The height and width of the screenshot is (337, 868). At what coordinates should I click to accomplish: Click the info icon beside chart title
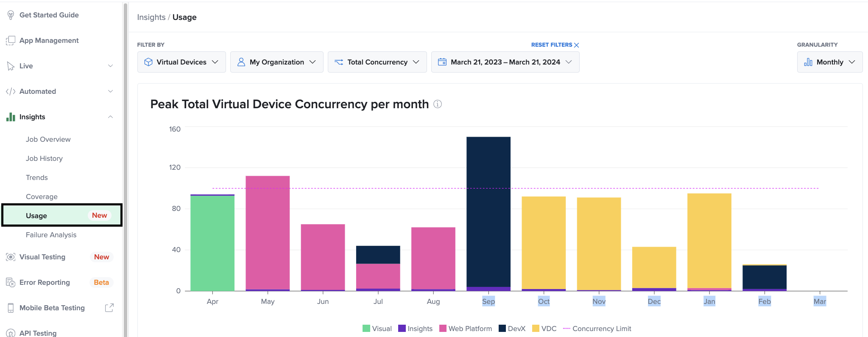(438, 104)
